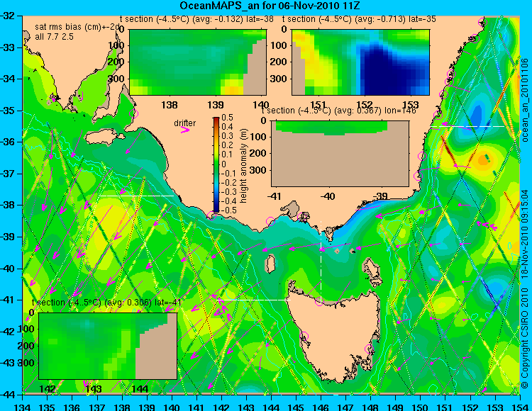Viewport: 532px width, 411px height.
Task: Click the '-35' latitude label on the left axis
Action: pos(8,111)
